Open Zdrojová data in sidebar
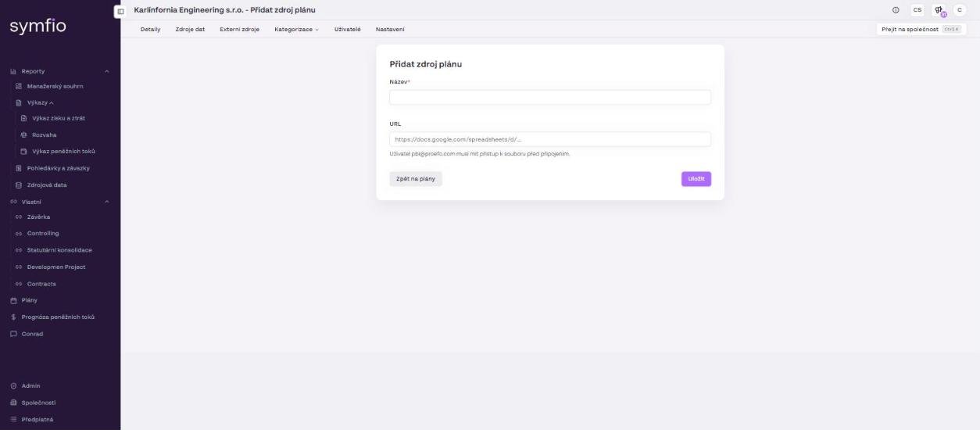This screenshot has height=430, width=980. click(x=47, y=185)
